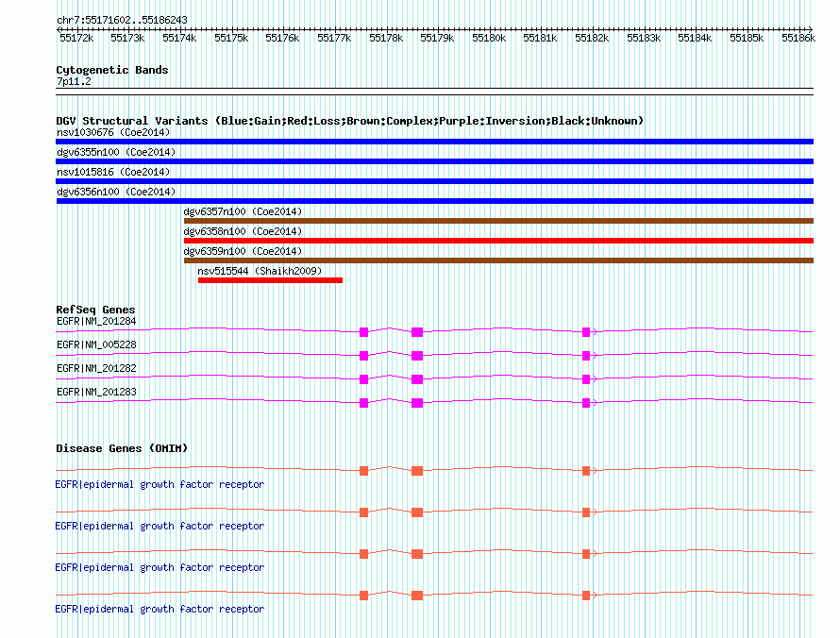Open the dgv6356n100 (Coe2014) gain variant bar

tap(434, 201)
